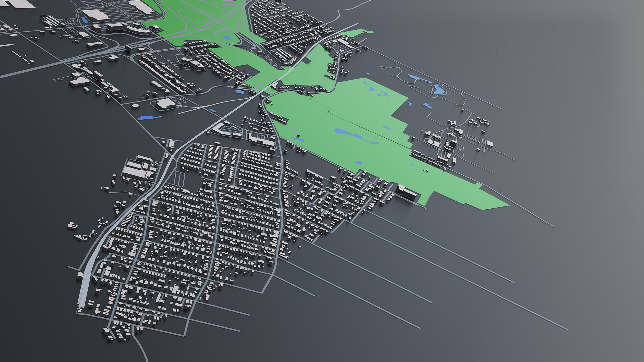
Task: Click the small pond beside top-left warehouse
Action: click(x=84, y=20)
